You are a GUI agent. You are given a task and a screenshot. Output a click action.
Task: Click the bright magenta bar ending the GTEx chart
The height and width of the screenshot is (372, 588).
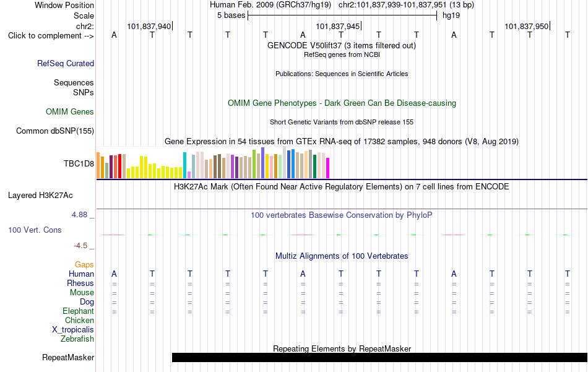click(328, 168)
